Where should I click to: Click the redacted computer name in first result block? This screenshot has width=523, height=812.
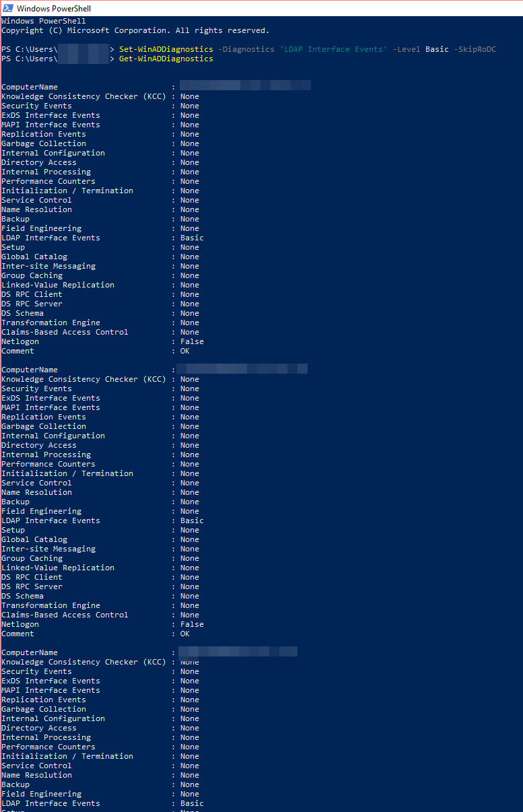[x=245, y=85]
